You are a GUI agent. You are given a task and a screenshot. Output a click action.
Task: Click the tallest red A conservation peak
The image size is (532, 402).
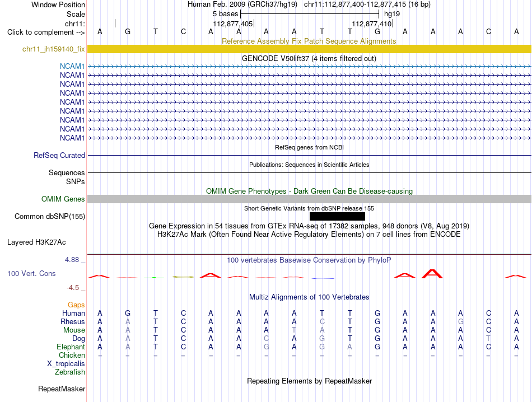click(432, 274)
